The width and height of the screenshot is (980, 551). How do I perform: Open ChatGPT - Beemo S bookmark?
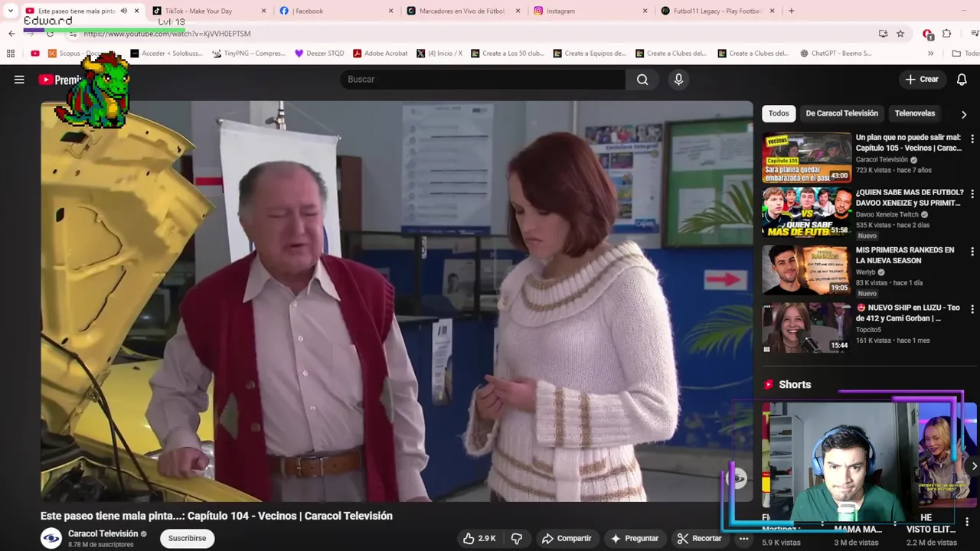(835, 54)
